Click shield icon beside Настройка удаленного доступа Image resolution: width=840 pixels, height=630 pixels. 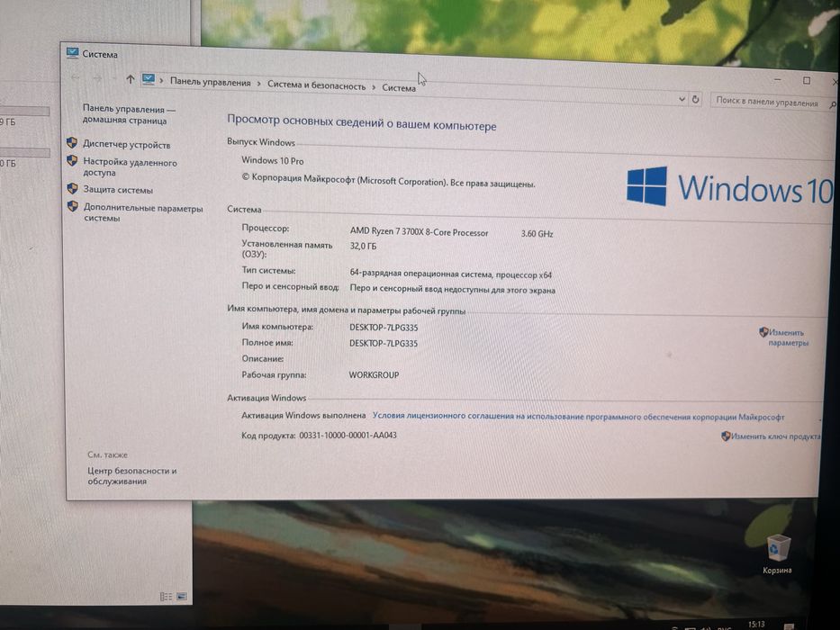pos(72,160)
